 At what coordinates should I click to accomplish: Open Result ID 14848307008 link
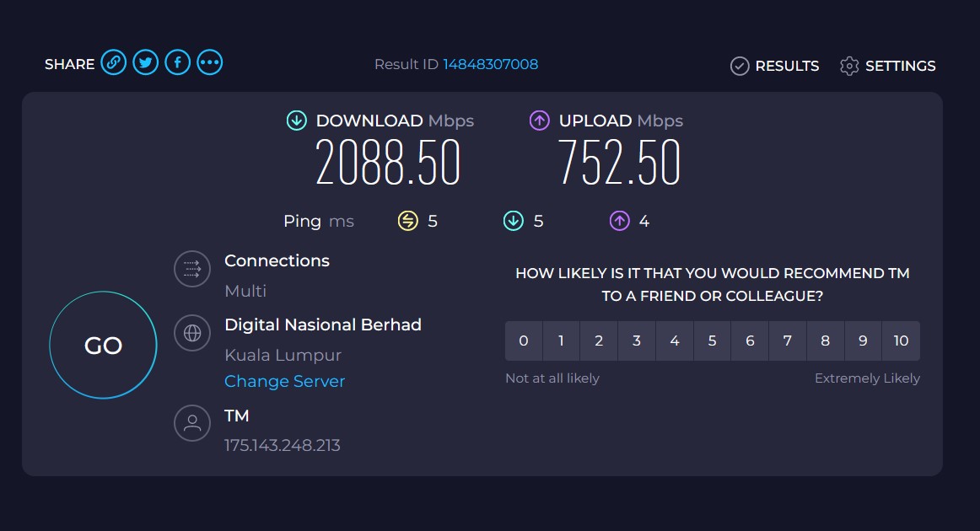click(x=491, y=64)
